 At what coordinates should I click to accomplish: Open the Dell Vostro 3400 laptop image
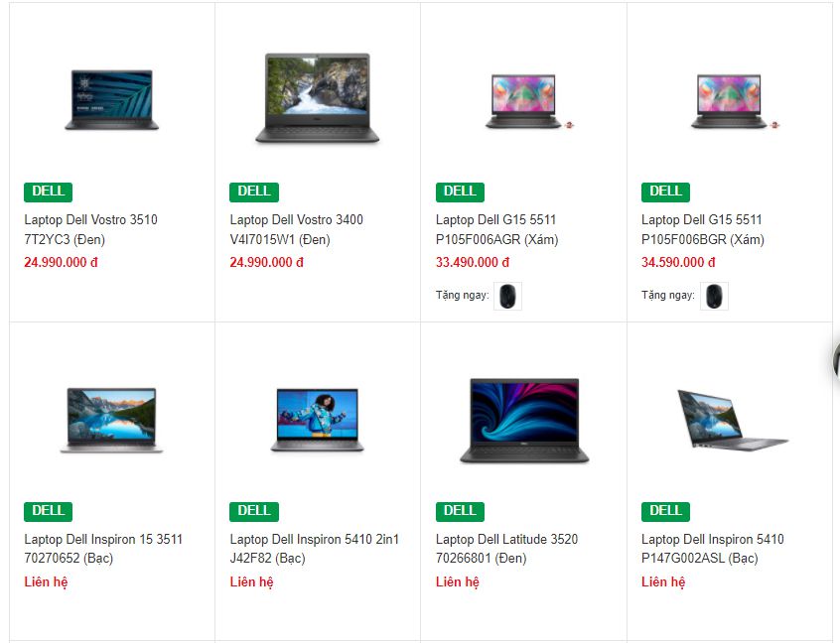coord(317,97)
